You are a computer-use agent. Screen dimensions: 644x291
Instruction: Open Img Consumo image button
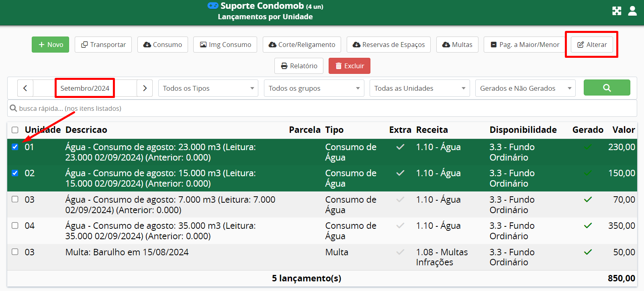pos(225,45)
